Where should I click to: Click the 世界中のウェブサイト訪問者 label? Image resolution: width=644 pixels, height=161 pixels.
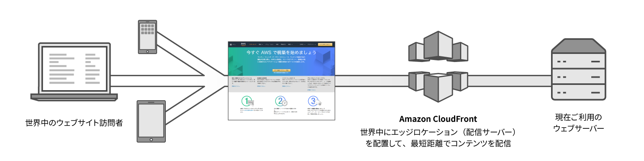74,123
